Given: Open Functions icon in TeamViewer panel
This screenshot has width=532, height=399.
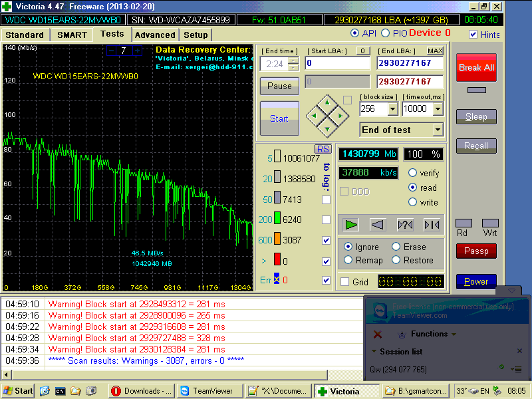Looking at the screenshot, I should pyautogui.click(x=402, y=334).
